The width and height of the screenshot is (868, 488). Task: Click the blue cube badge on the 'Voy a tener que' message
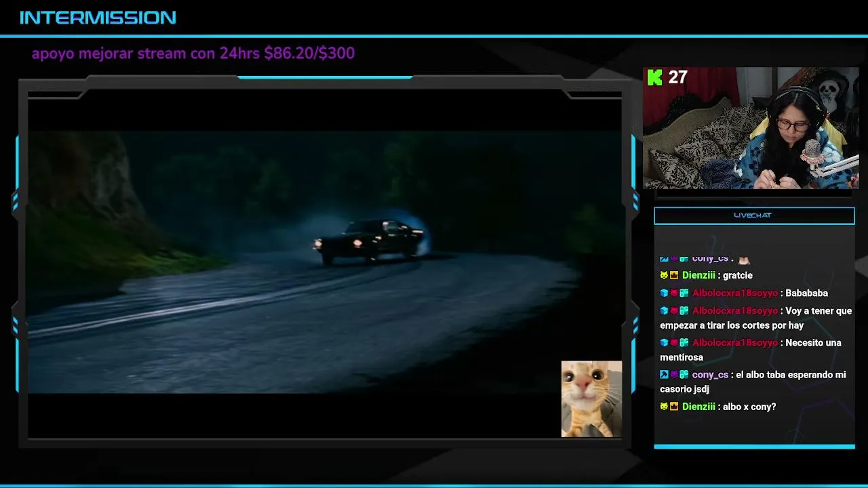[664, 310]
